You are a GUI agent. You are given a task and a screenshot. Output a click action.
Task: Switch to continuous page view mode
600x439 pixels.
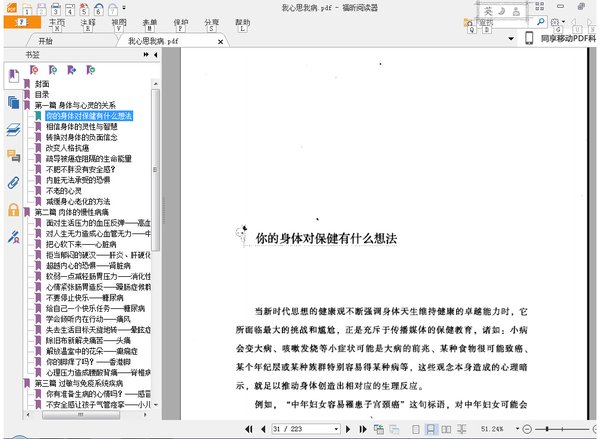pos(432,429)
